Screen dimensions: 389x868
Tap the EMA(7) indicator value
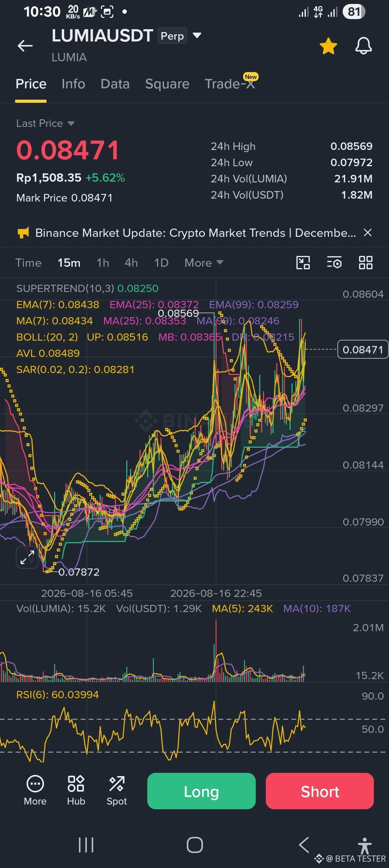[x=58, y=305]
